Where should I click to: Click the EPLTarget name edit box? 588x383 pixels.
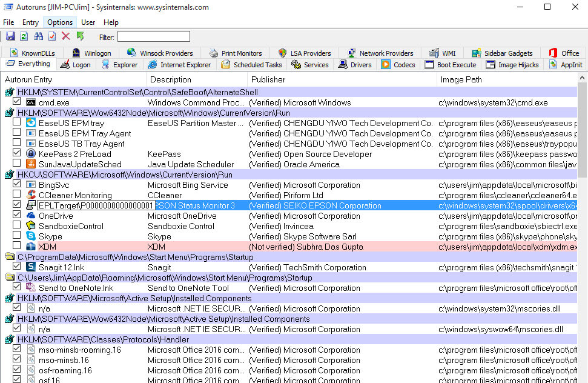pos(96,205)
